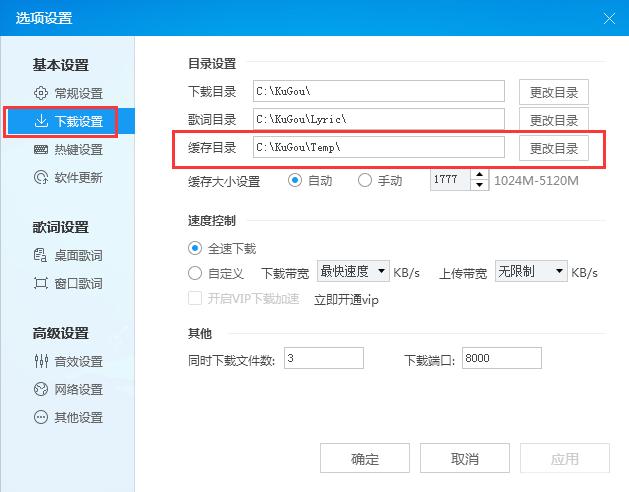The width and height of the screenshot is (629, 492).
Task: Click the 缓存大小设置 label
Action: coord(224,181)
